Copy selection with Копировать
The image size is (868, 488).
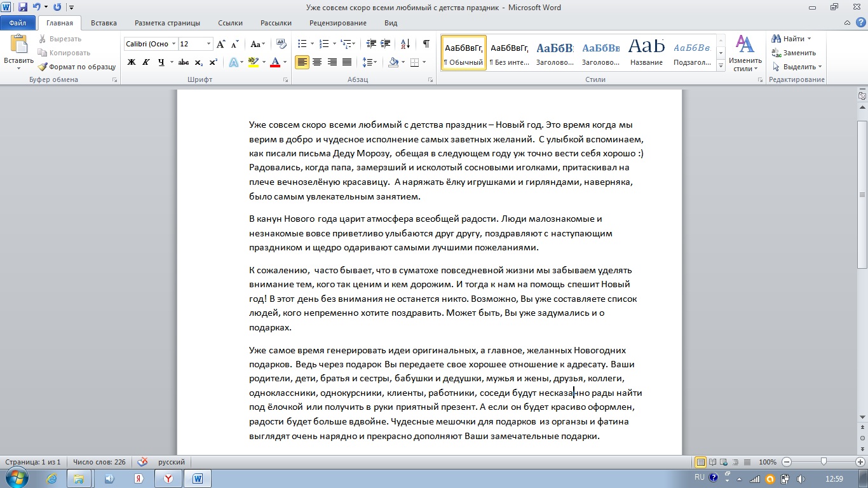point(64,53)
